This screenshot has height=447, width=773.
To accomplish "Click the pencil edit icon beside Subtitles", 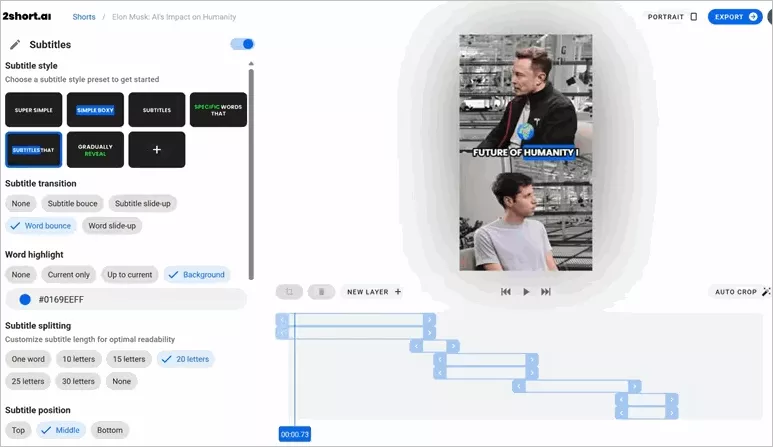I will coord(15,45).
